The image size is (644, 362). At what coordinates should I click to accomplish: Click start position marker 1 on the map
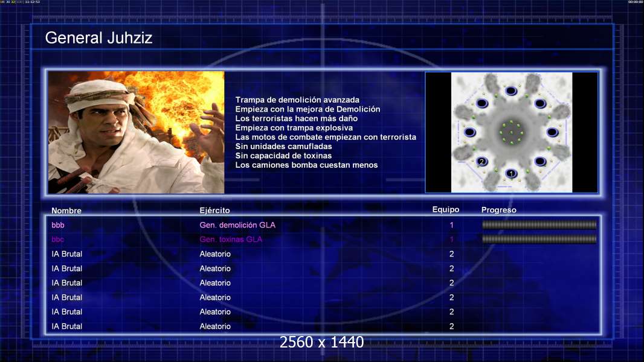[x=511, y=174]
